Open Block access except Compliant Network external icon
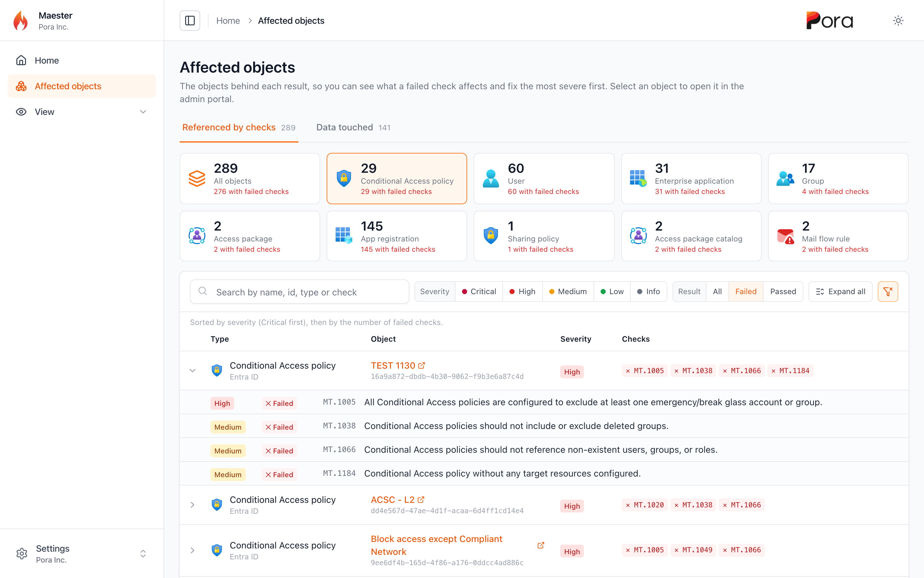 [x=541, y=545]
